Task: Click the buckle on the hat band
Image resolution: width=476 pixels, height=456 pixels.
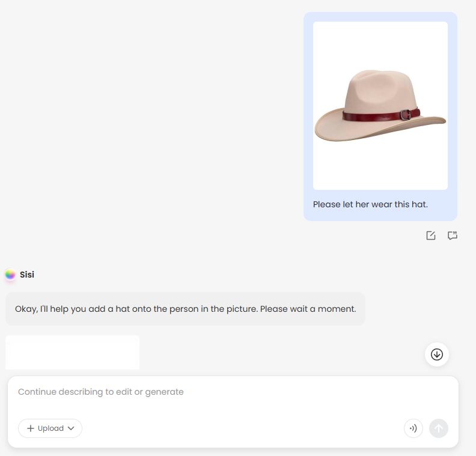Action: click(x=407, y=114)
